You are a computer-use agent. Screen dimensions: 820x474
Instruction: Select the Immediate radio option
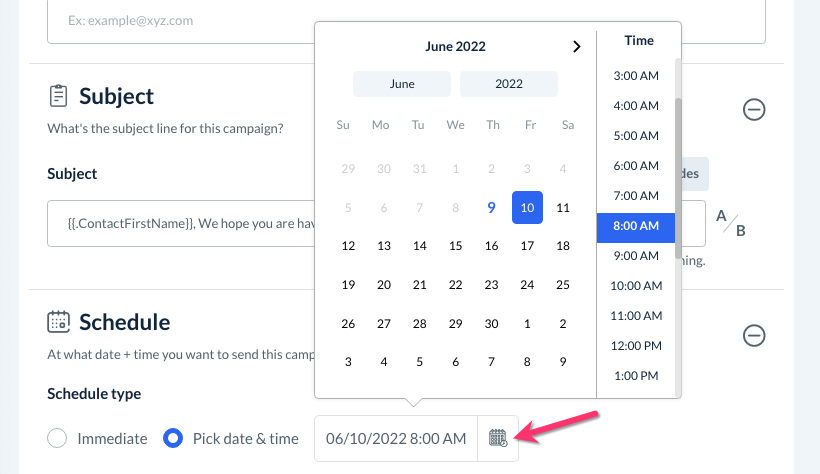58,438
